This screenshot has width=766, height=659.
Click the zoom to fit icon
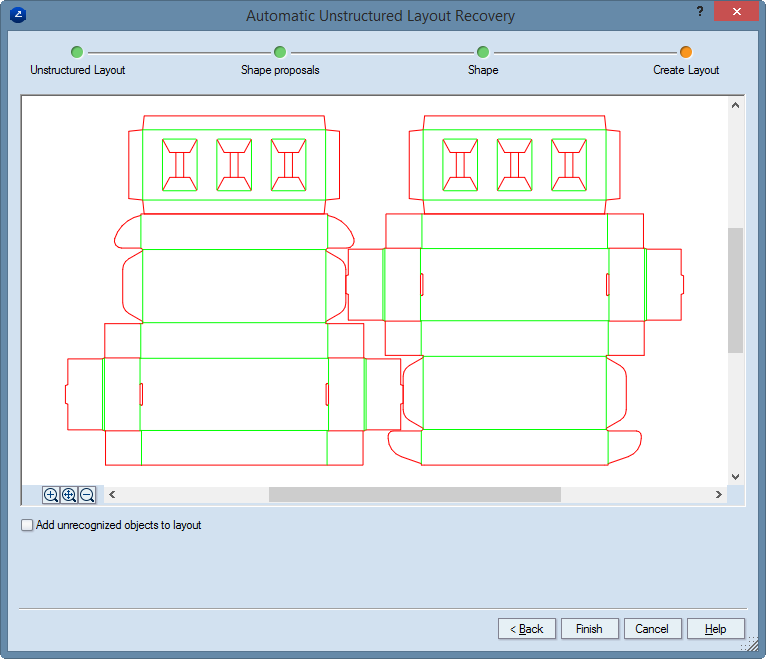69,495
